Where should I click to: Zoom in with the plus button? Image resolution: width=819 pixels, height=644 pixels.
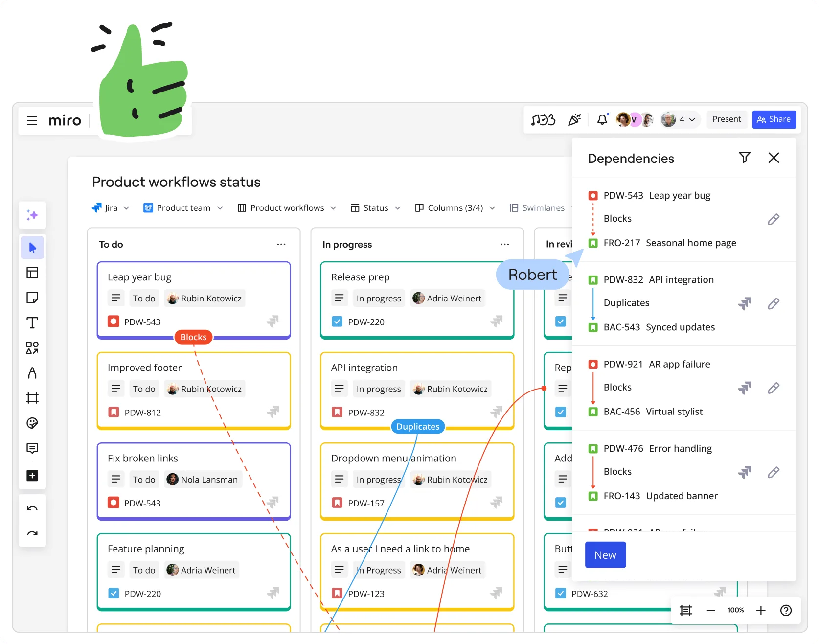(761, 610)
